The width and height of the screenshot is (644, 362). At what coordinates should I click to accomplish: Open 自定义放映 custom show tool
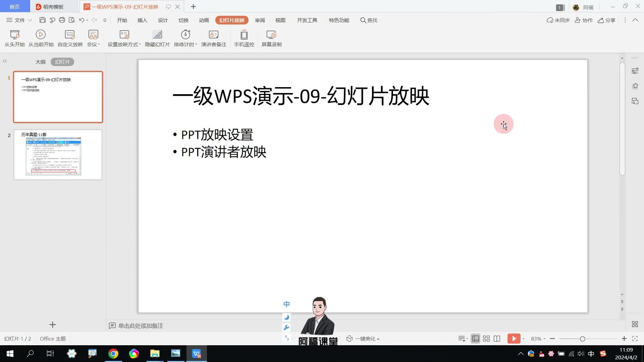(x=70, y=35)
